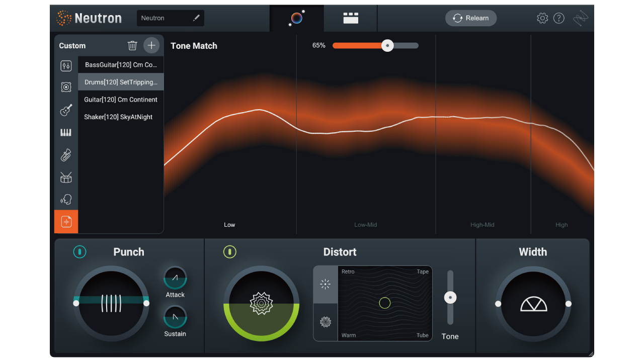Screen dimensions: 644x362
Task: Open Neutron settings with the gear icon
Action: tap(542, 18)
